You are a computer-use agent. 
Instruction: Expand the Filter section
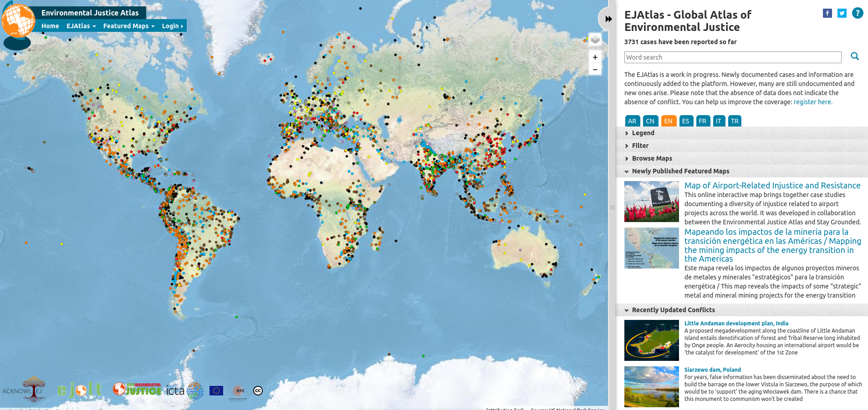coord(741,146)
